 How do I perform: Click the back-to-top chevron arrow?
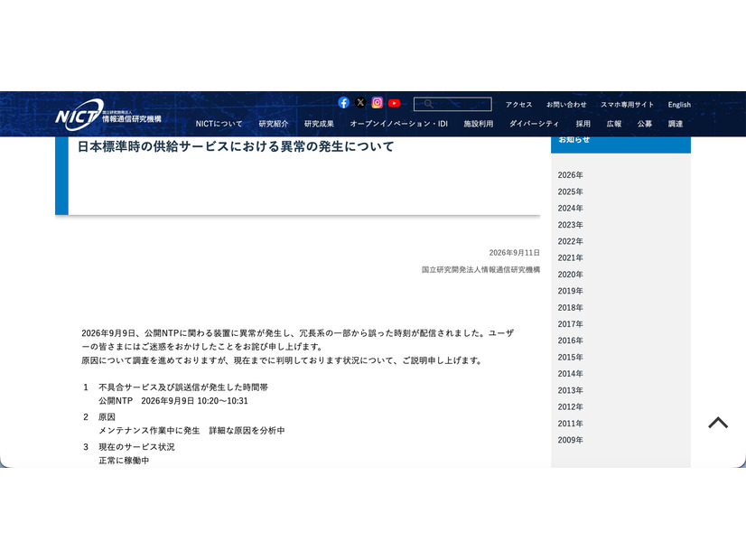[718, 423]
